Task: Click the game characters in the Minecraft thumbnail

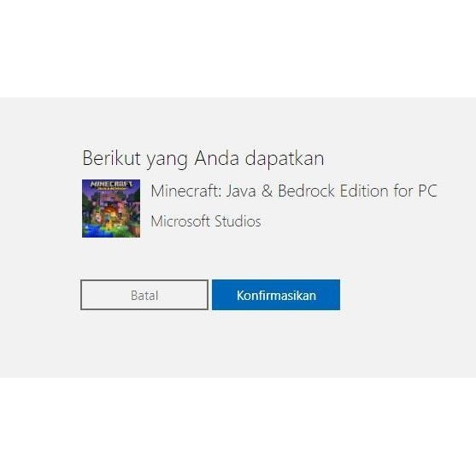Action: click(113, 220)
